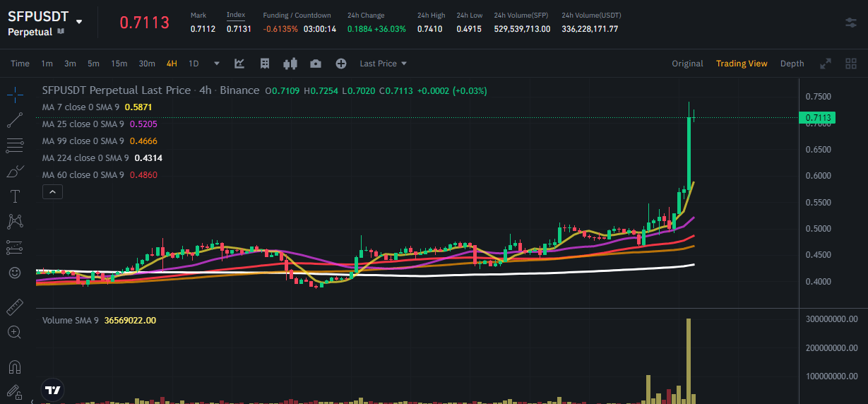Click the chart title SFPUSDT Perpetual Last Price
The image size is (868, 404).
[117, 90]
